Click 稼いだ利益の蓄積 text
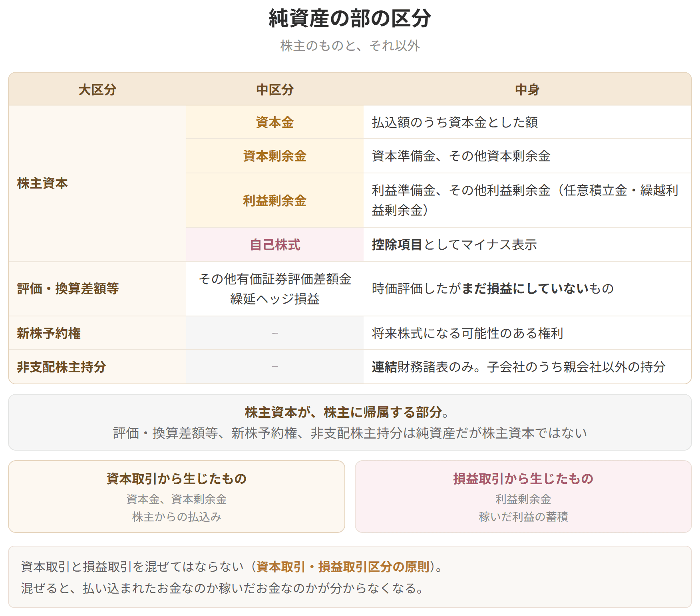700x616 pixels. (x=523, y=517)
